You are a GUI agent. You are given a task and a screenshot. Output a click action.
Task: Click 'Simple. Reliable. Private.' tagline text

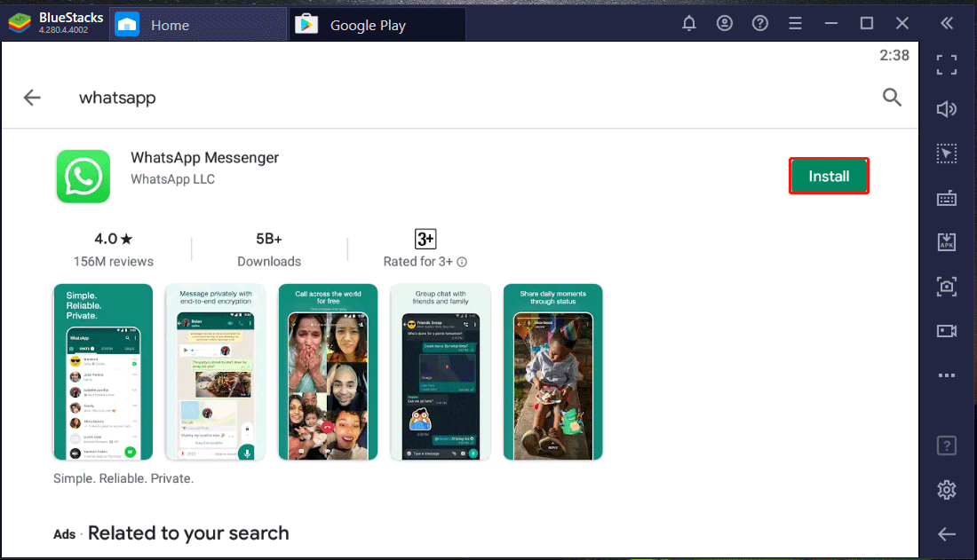pyautogui.click(x=123, y=478)
